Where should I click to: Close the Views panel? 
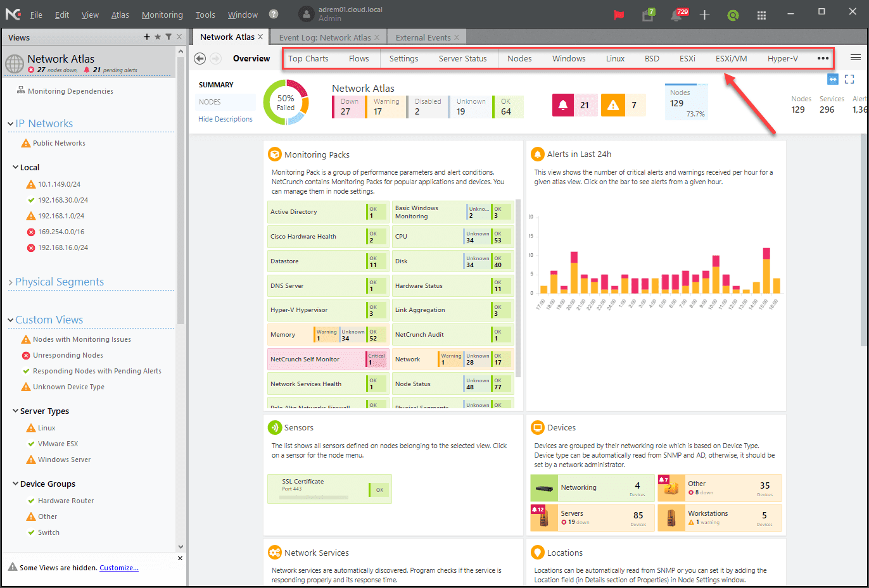click(x=179, y=37)
